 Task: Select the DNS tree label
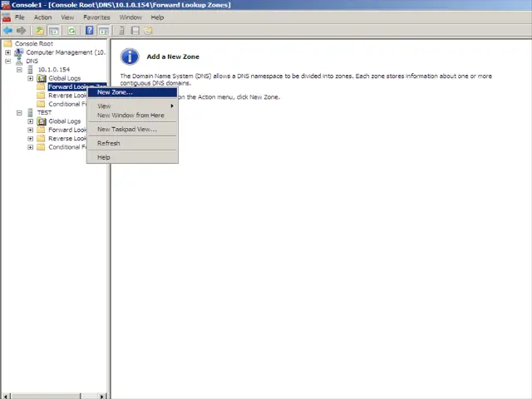click(x=32, y=61)
